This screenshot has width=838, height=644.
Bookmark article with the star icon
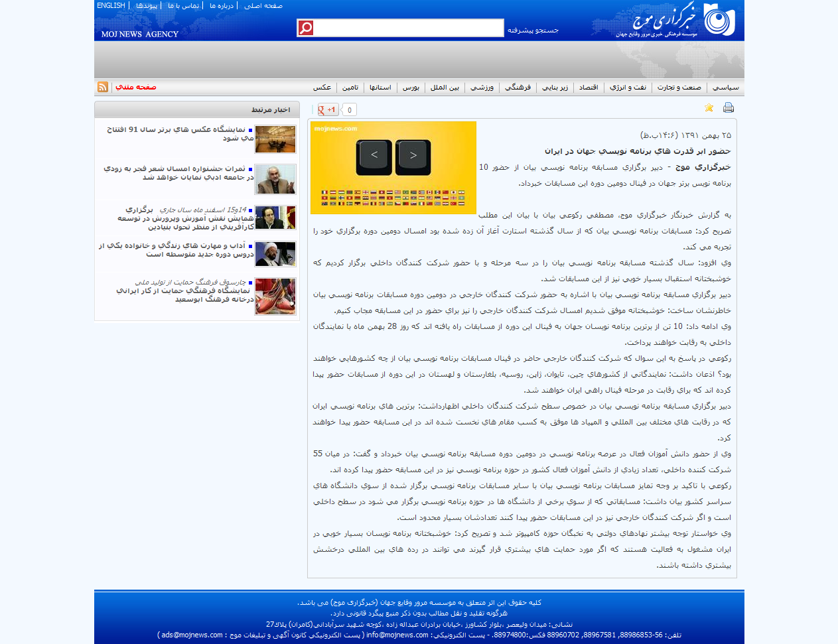[x=709, y=107]
